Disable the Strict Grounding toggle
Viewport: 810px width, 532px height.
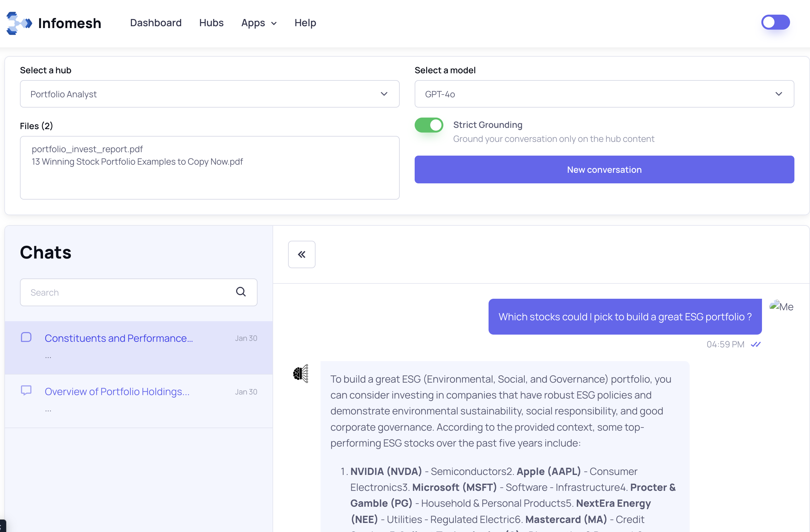(428, 125)
